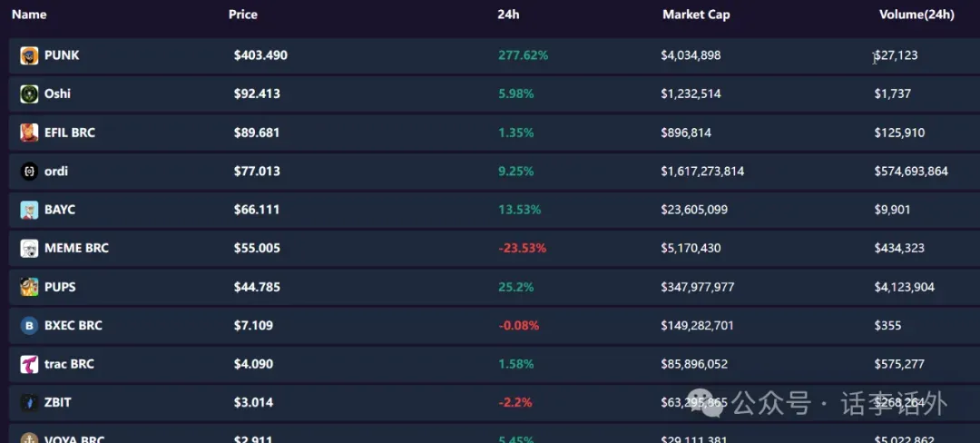This screenshot has width=980, height=443.
Task: Click PUPS market cap $347,977,977
Action: (x=698, y=288)
